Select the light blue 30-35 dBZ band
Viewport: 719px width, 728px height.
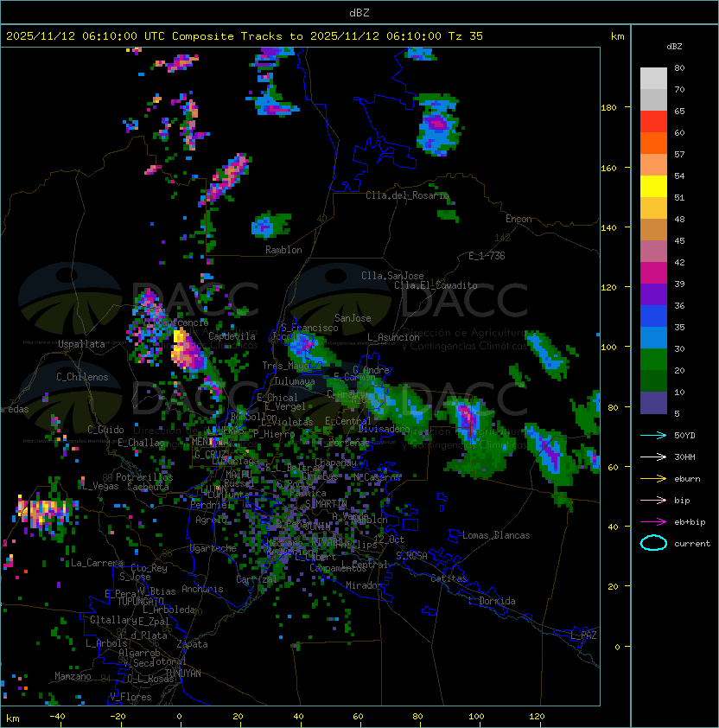(x=653, y=338)
